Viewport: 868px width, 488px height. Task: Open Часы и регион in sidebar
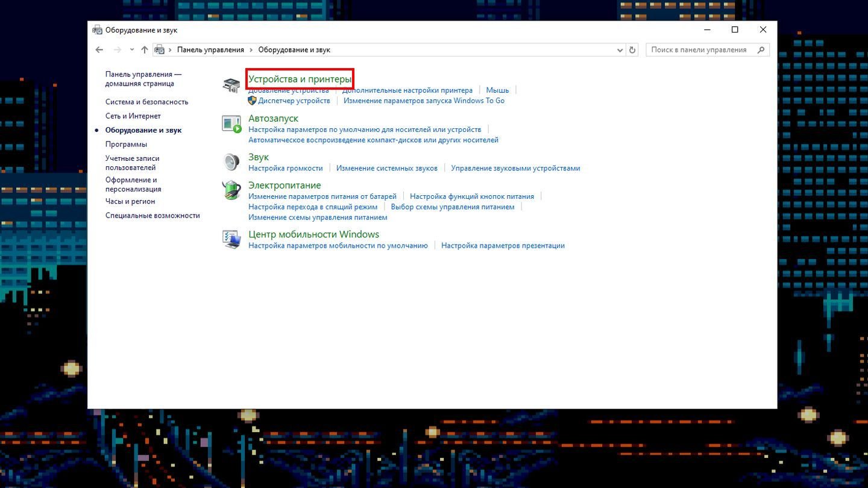pos(130,201)
